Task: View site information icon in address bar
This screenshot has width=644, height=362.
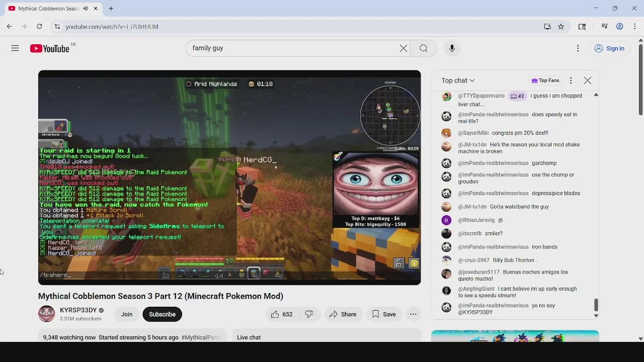Action: tap(57, 27)
